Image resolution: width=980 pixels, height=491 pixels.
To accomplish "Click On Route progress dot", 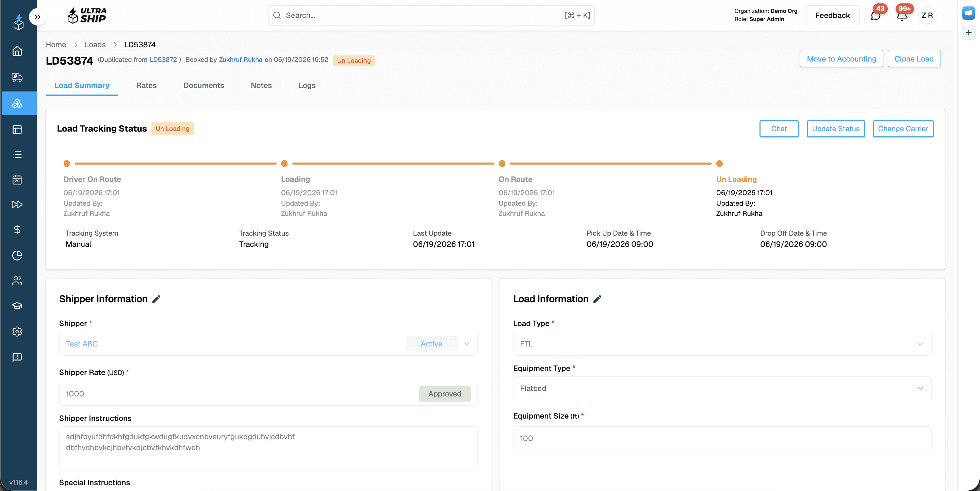I will [502, 164].
